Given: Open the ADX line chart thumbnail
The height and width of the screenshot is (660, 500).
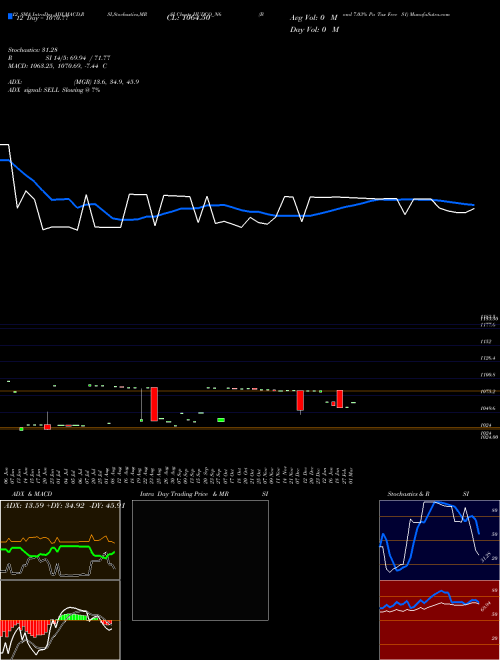Looking at the screenshot, I should (x=60, y=540).
